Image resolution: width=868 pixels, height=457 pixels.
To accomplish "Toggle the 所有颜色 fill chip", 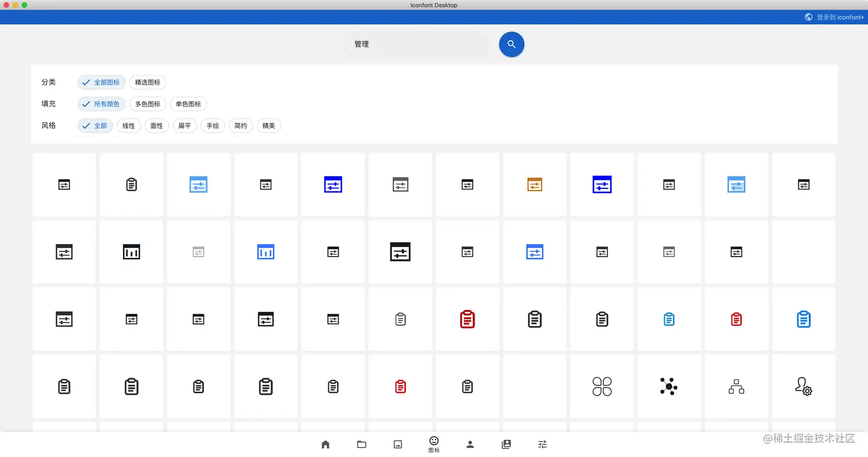I will click(102, 104).
